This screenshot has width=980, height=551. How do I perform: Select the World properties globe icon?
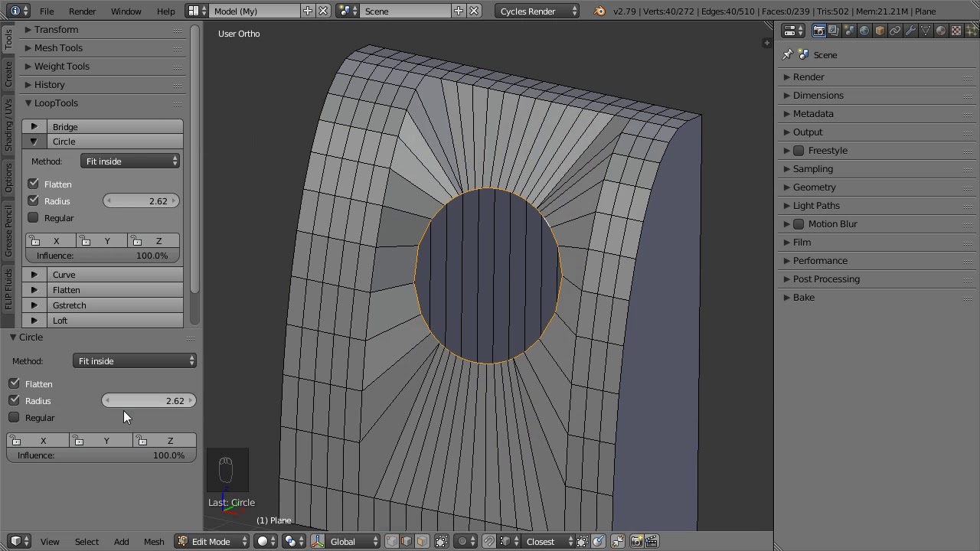[864, 31]
